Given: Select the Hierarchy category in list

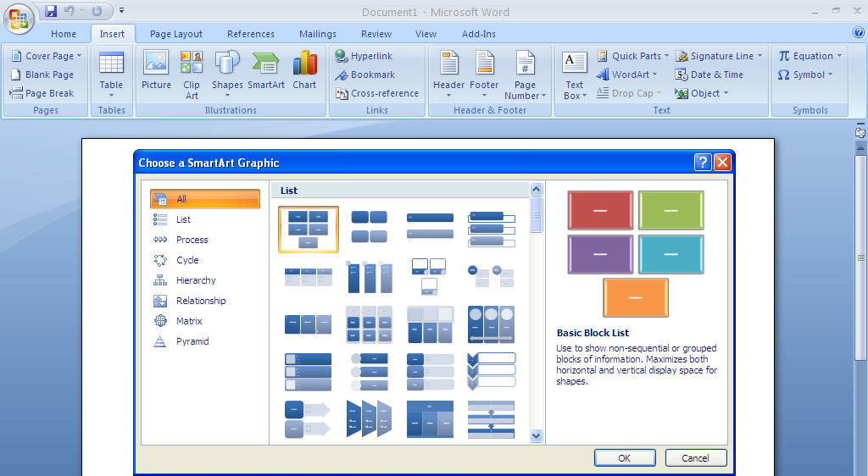Looking at the screenshot, I should pos(196,280).
